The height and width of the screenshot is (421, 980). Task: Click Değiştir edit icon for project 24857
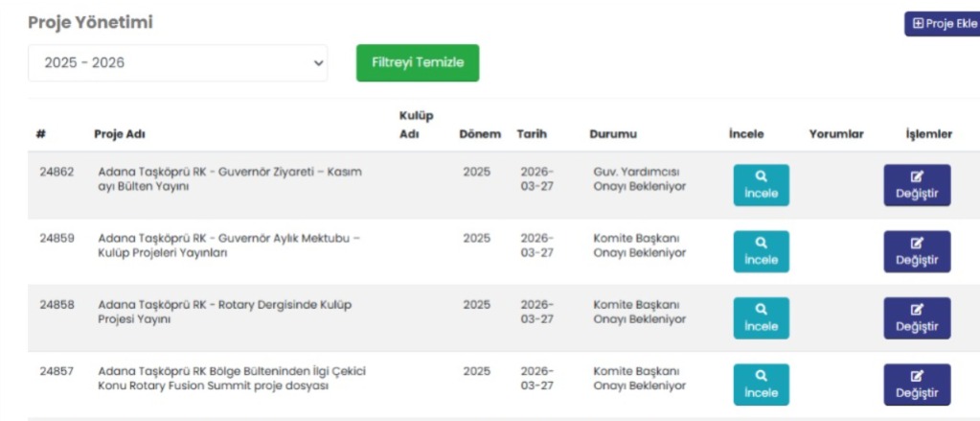pos(917,376)
